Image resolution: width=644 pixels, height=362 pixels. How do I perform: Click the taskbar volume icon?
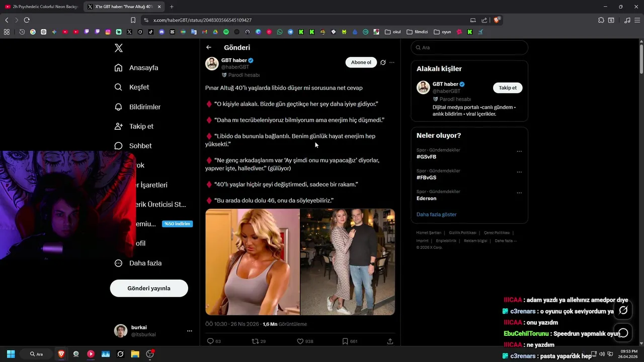[x=602, y=354]
